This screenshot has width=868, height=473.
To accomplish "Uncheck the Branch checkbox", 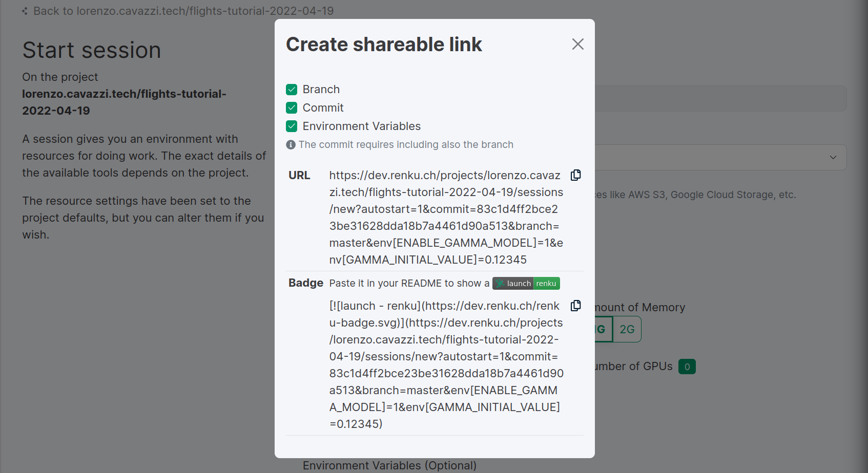I will point(292,90).
